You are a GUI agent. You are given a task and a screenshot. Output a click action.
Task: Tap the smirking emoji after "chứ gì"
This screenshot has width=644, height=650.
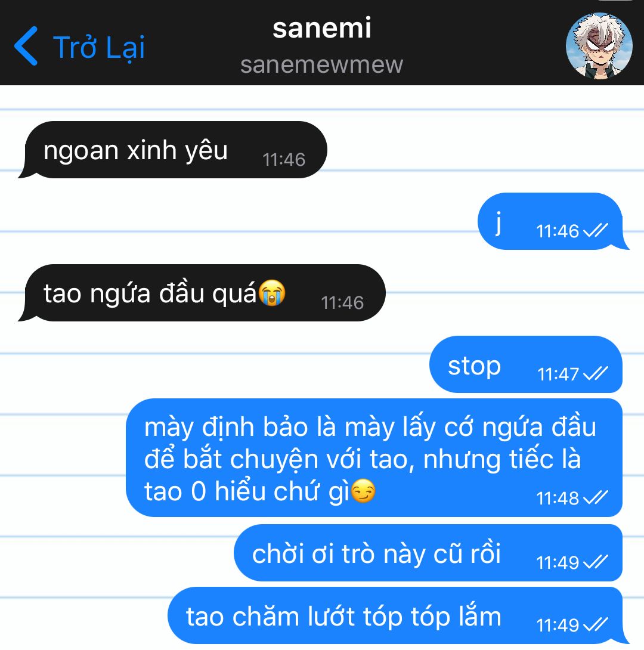tap(363, 491)
